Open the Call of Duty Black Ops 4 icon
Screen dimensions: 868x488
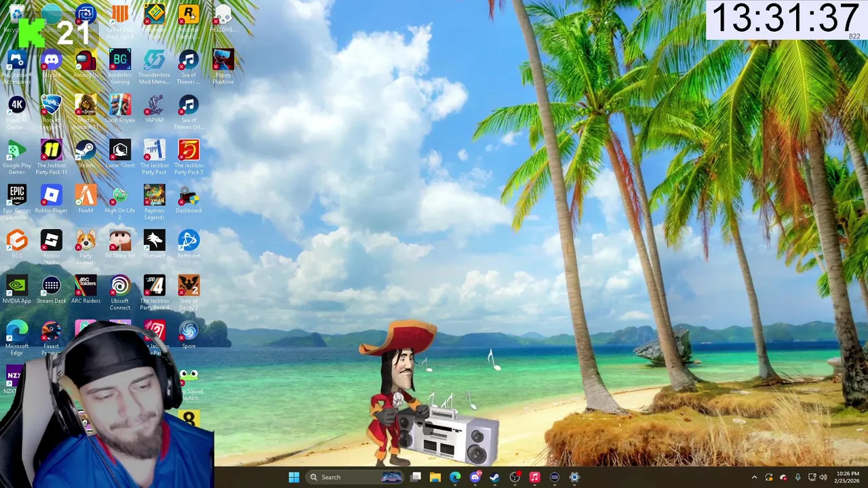pos(120,20)
